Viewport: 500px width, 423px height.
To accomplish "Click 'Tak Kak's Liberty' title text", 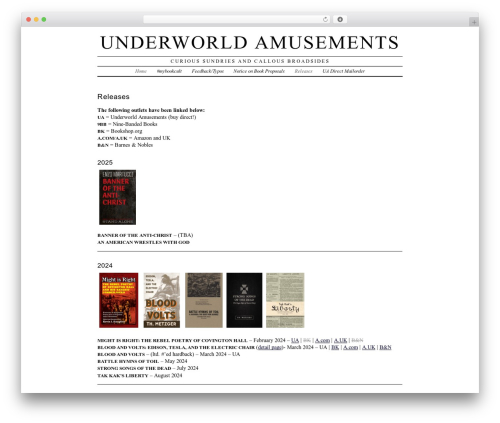I will (123, 376).
